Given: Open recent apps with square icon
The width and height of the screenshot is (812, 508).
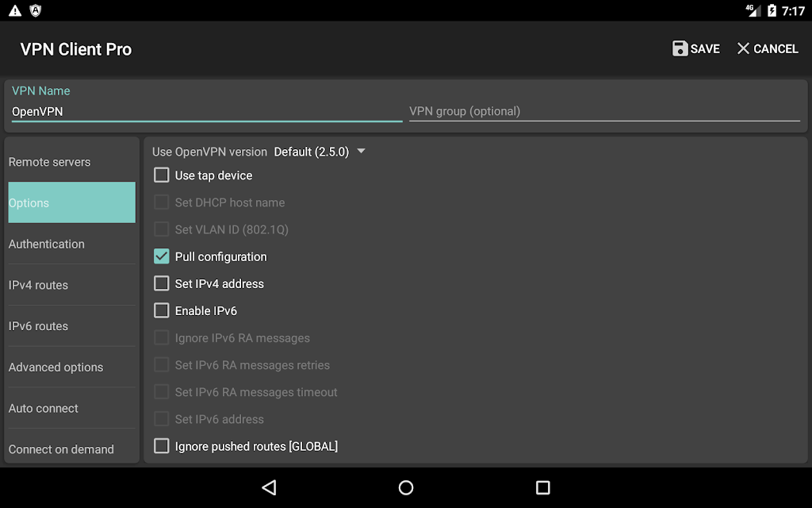Looking at the screenshot, I should [x=542, y=487].
